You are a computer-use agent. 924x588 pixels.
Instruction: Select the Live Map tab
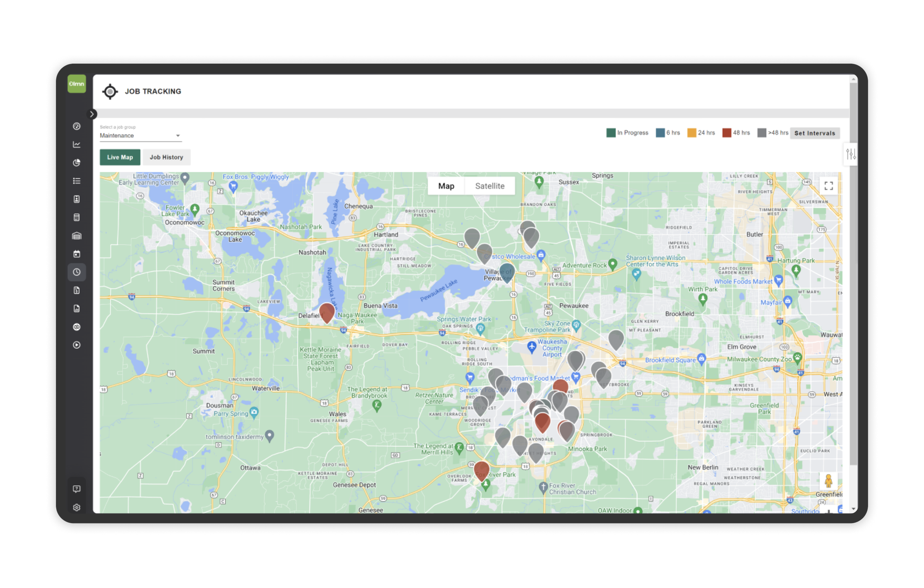pos(120,157)
